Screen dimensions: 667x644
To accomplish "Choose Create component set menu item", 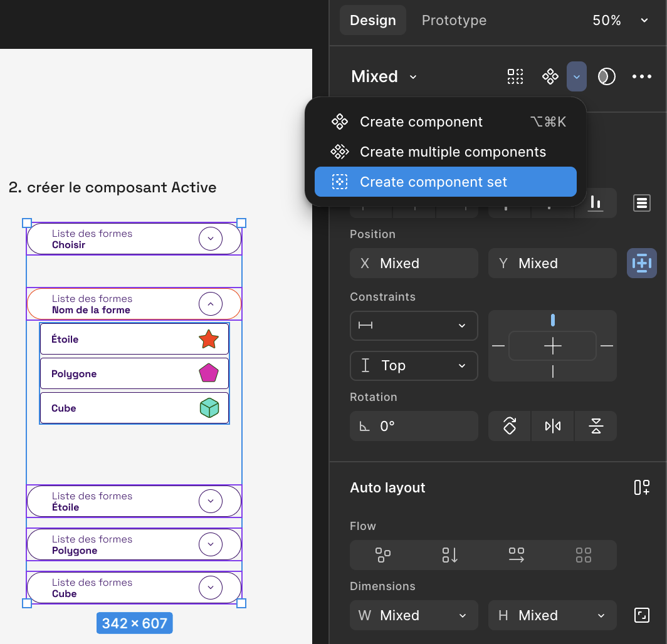I will pos(445,182).
